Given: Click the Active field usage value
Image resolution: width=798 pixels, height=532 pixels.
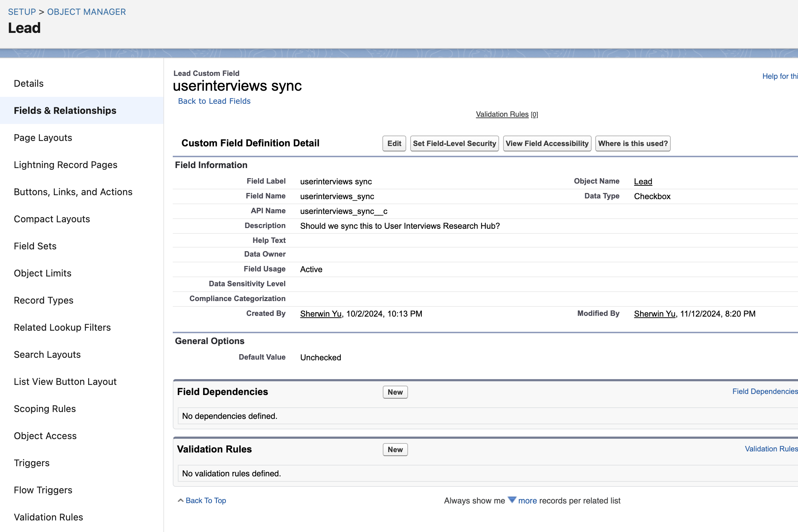Looking at the screenshot, I should coord(311,269).
